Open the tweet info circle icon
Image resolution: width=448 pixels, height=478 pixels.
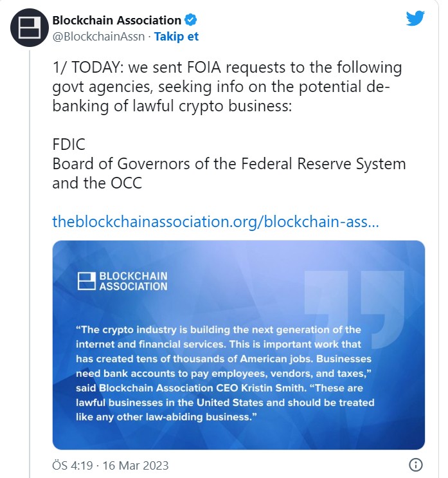(416, 464)
